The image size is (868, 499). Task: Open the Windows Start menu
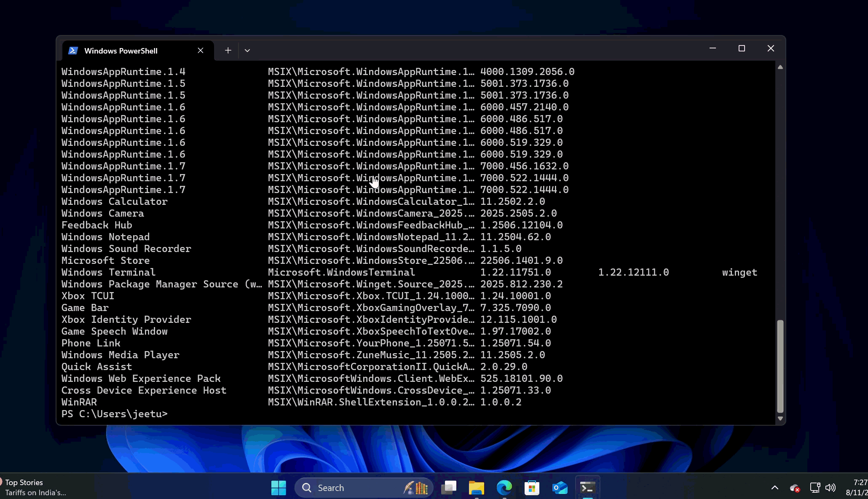click(279, 488)
